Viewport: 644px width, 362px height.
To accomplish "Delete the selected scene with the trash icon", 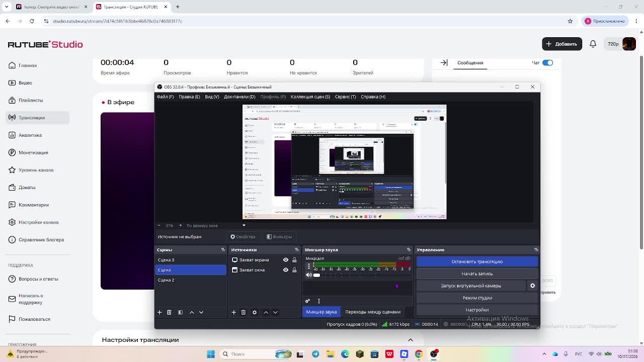I will [169, 312].
